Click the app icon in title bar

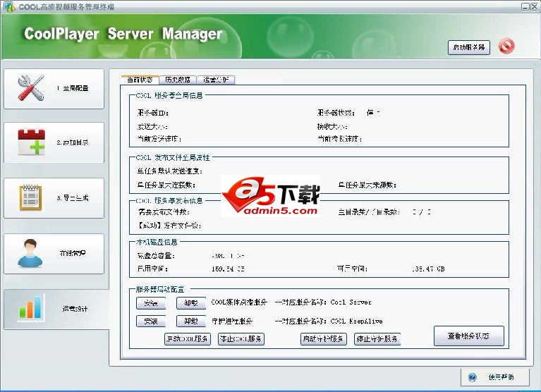tap(9, 6)
